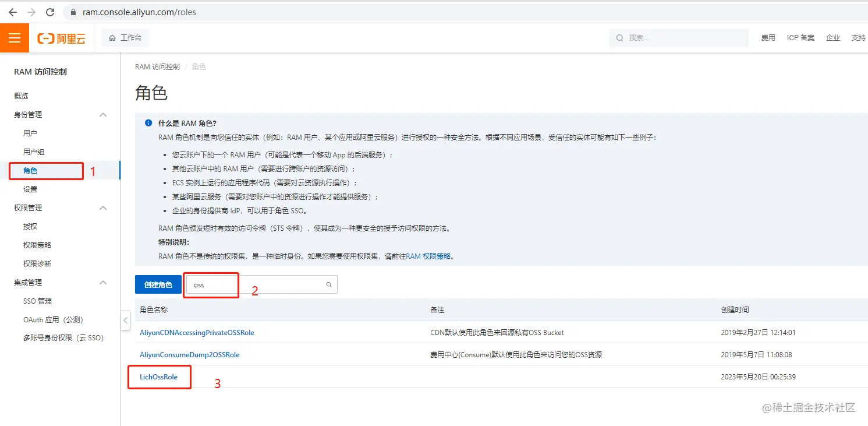Open 权限诊断 in the sidebar
Viewport: 868px width, 426px height.
pyautogui.click(x=37, y=264)
